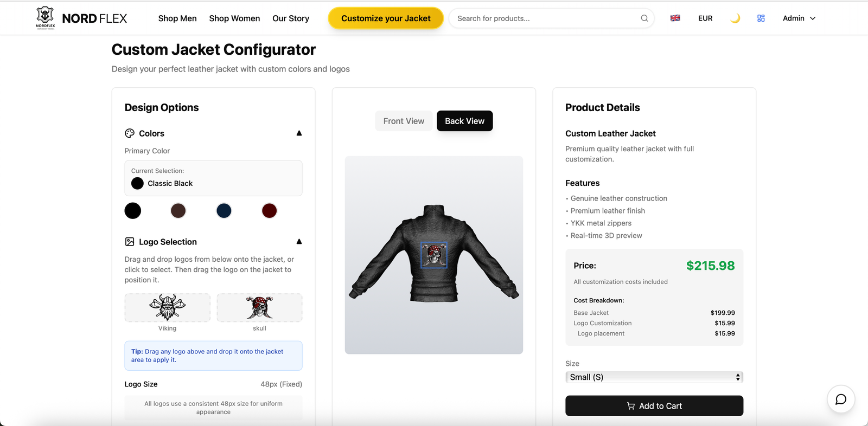
Task: Switch to Back View
Action: (x=464, y=121)
